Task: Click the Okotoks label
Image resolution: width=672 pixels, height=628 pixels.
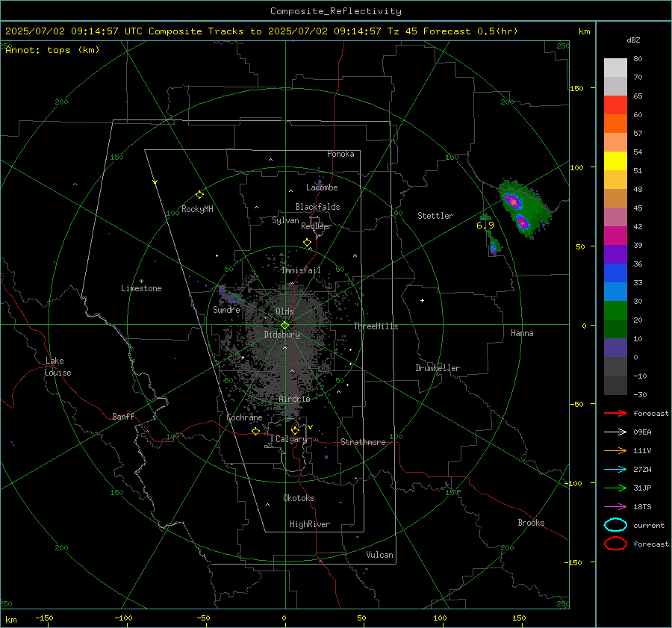Action: (x=299, y=498)
